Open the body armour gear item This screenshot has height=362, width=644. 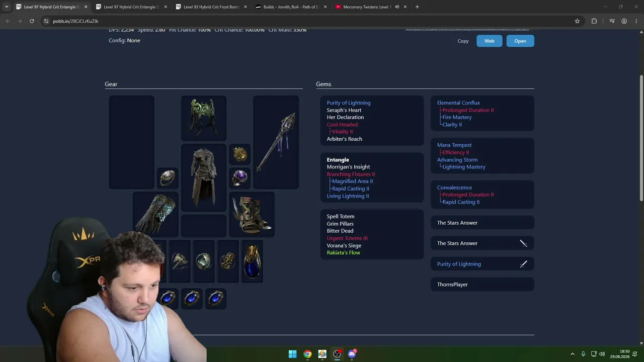pyautogui.click(x=204, y=177)
